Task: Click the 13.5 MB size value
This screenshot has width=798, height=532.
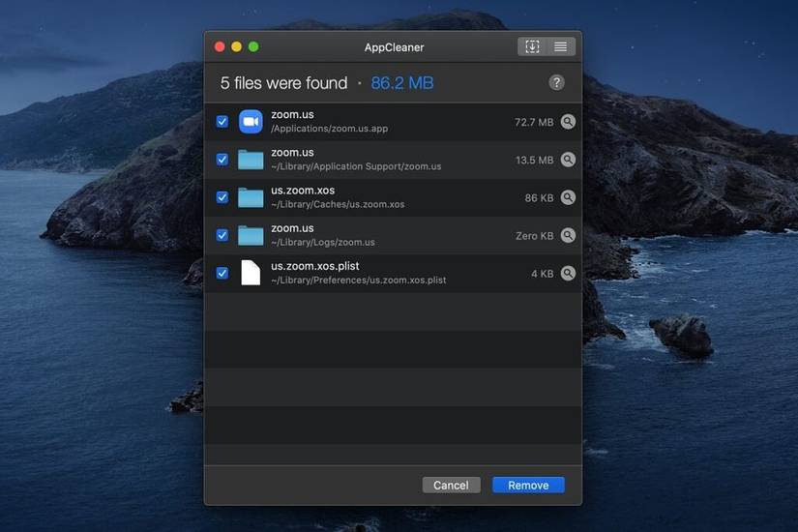Action: (x=534, y=161)
